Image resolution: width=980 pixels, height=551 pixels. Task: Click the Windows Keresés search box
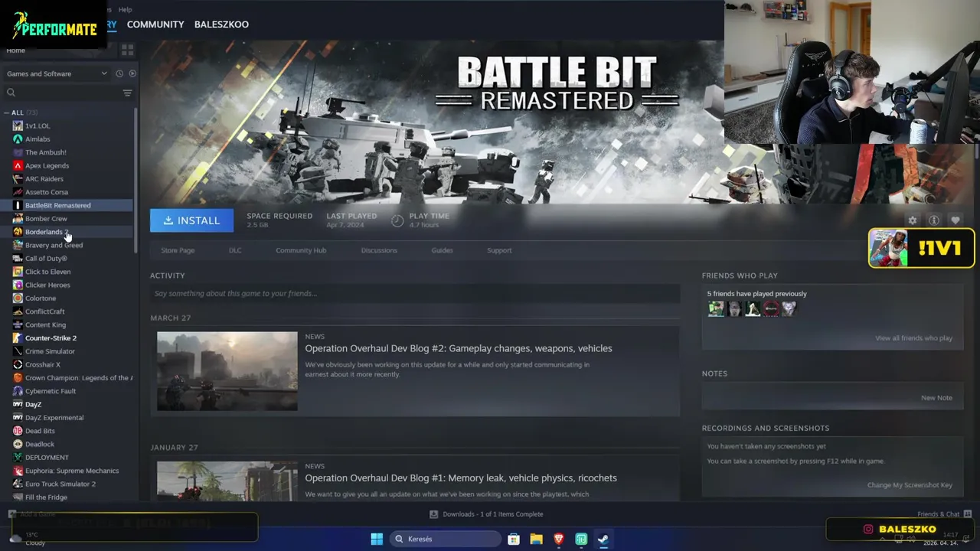tap(446, 539)
